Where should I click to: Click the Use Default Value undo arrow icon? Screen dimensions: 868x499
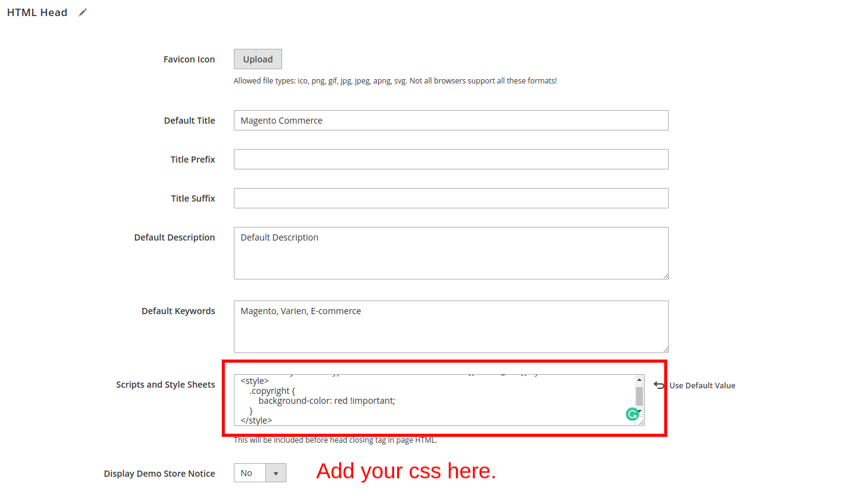tap(659, 385)
